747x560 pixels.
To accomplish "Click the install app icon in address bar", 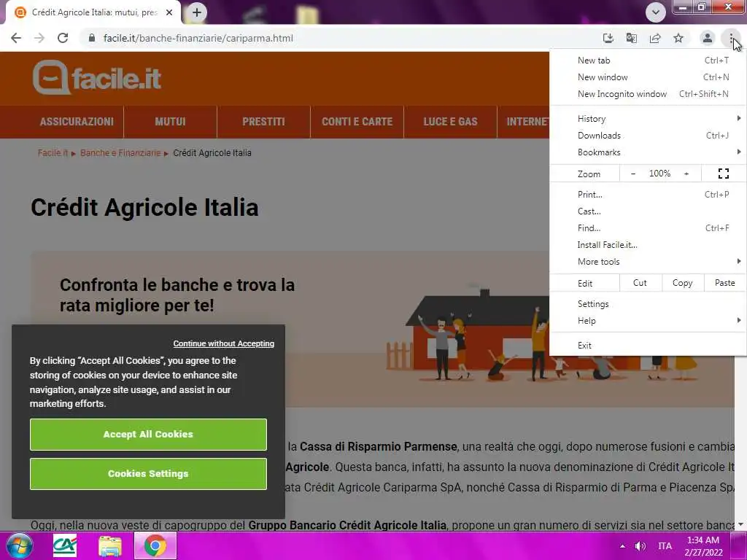I will coord(608,38).
